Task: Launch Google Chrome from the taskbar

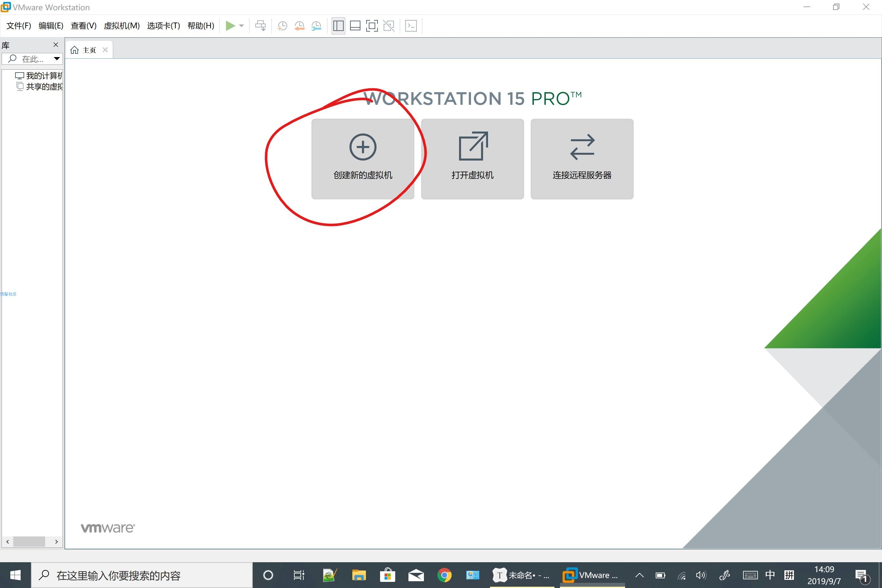Action: pyautogui.click(x=444, y=575)
